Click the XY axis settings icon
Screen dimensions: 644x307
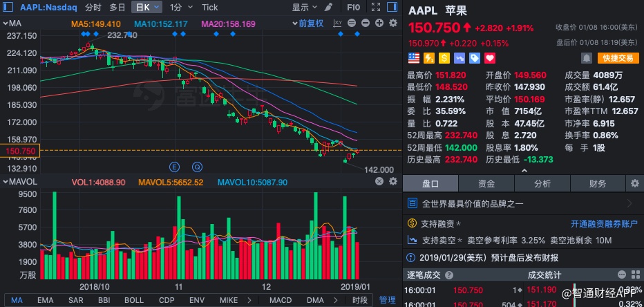[338, 23]
